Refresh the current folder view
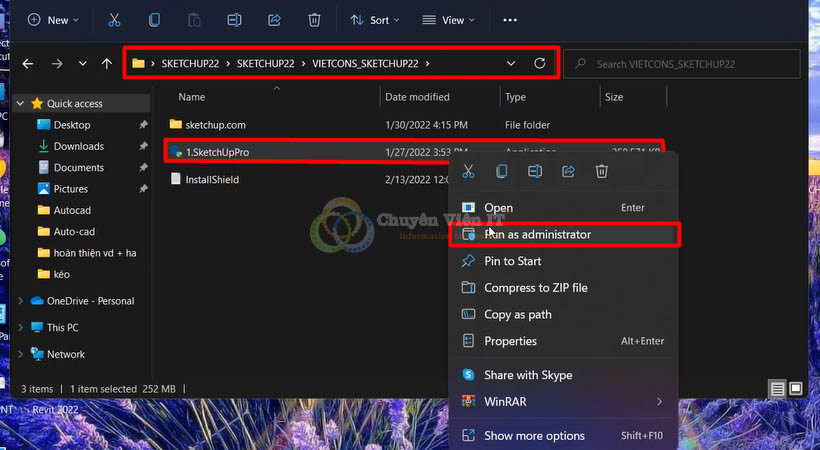Screen dimensions: 820x450 click(540, 64)
